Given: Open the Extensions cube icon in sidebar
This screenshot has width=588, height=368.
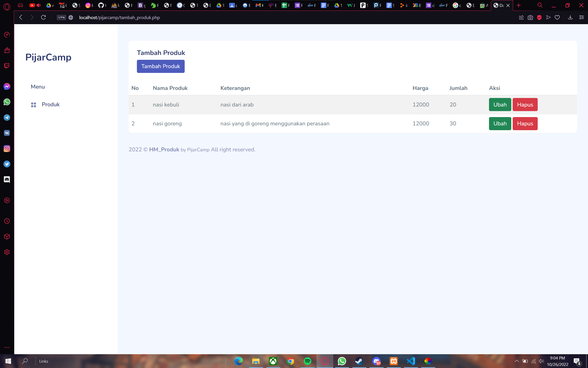Looking at the screenshot, I should coord(7,237).
